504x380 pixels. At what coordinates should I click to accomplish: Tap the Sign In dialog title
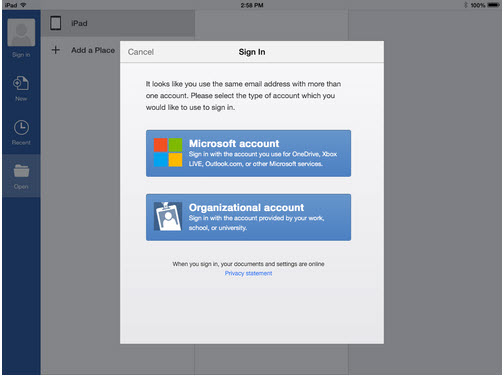[x=252, y=52]
